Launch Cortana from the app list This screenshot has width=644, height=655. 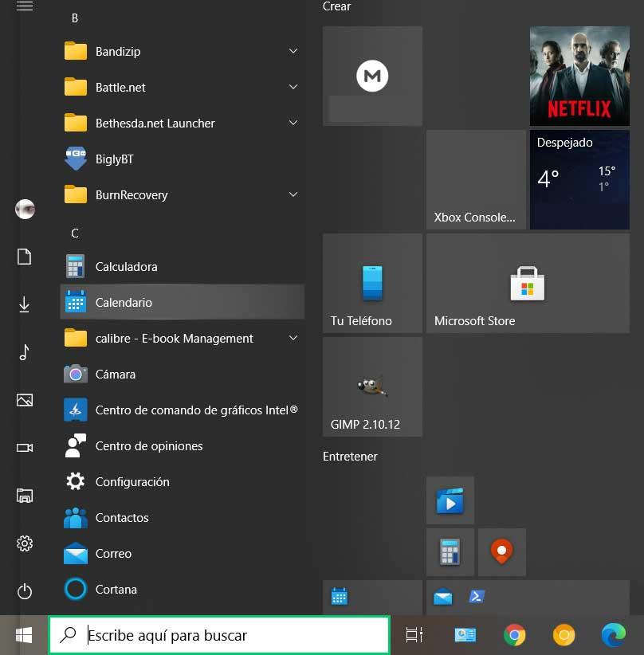[x=183, y=590]
